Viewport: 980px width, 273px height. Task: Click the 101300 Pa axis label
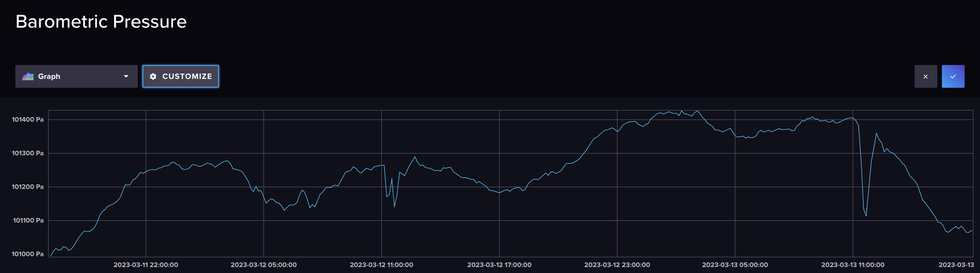28,153
